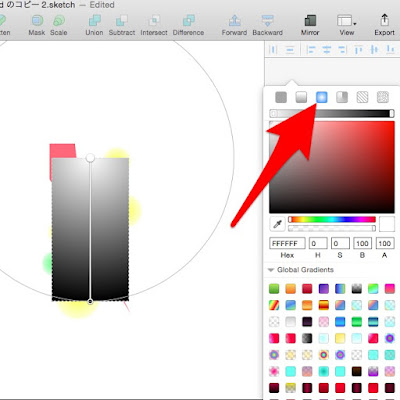The height and width of the screenshot is (400, 400).
Task: Apply the Intersect boolean operation
Action: (154, 25)
